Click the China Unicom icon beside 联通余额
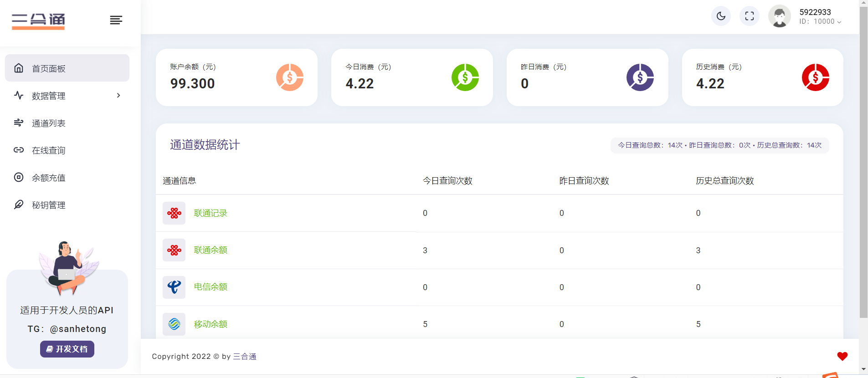This screenshot has width=868, height=378. point(174,250)
